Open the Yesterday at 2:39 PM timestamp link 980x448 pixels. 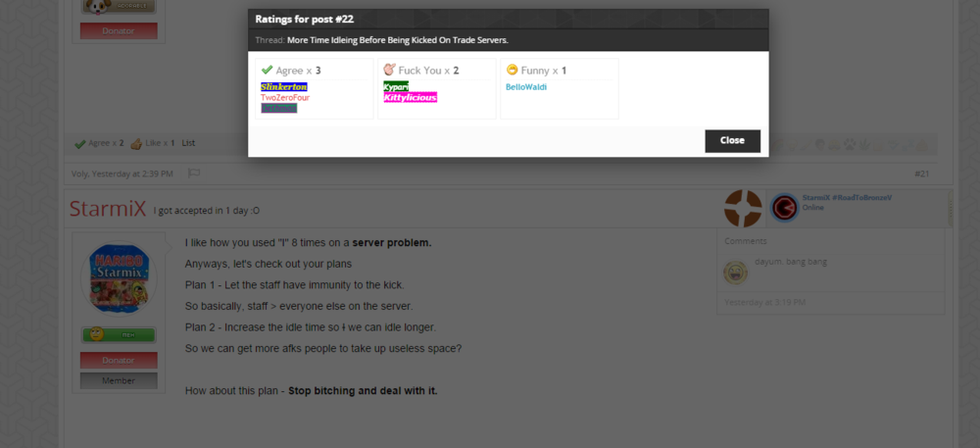132,174
